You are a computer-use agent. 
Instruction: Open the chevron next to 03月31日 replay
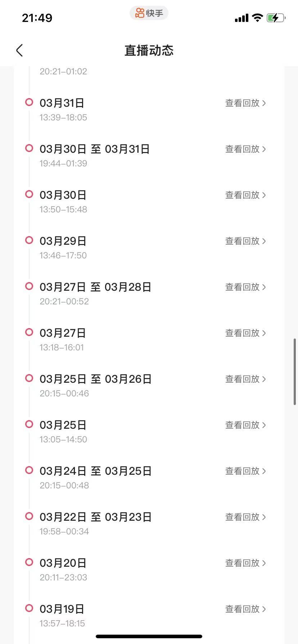pyautogui.click(x=264, y=103)
